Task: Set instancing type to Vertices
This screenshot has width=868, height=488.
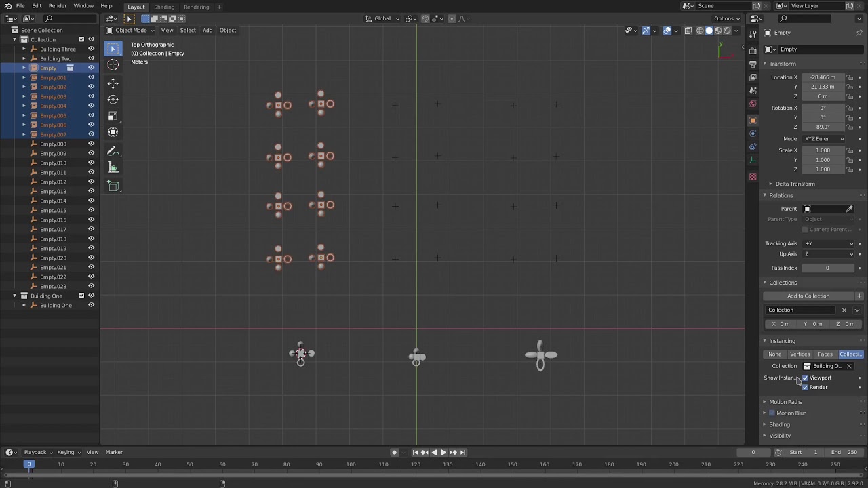Action: coord(800,354)
